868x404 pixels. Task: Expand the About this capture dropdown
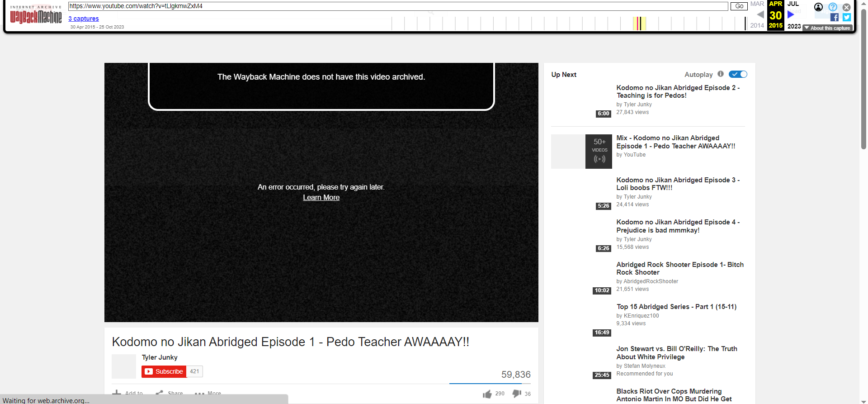tap(827, 28)
